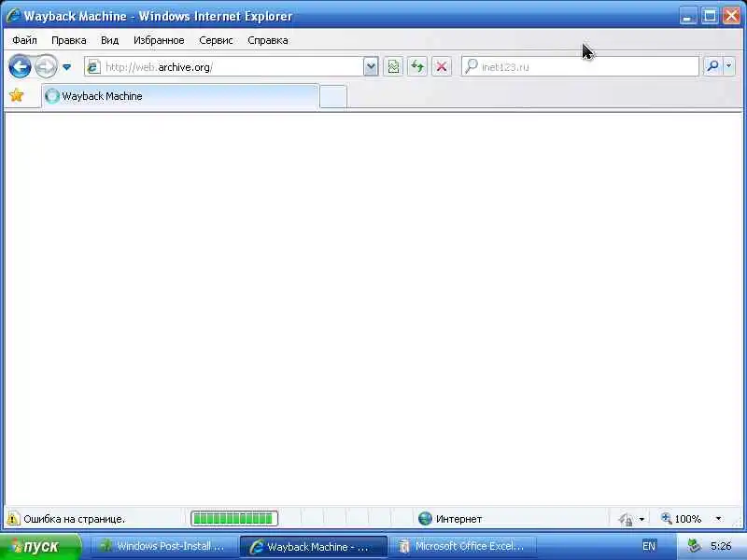747x560 pixels.
Task: Click the 5:26 clock in tray
Action: coord(721,546)
